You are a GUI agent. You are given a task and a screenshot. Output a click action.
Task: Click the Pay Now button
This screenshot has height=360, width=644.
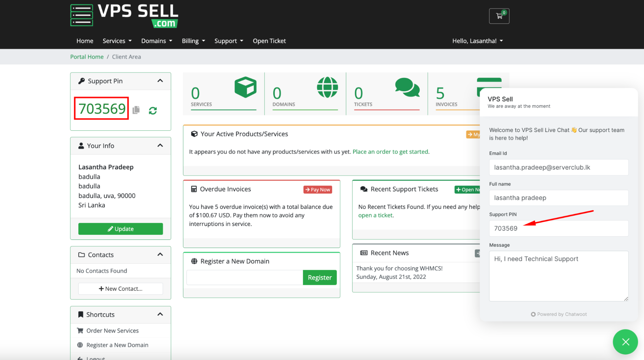(318, 190)
